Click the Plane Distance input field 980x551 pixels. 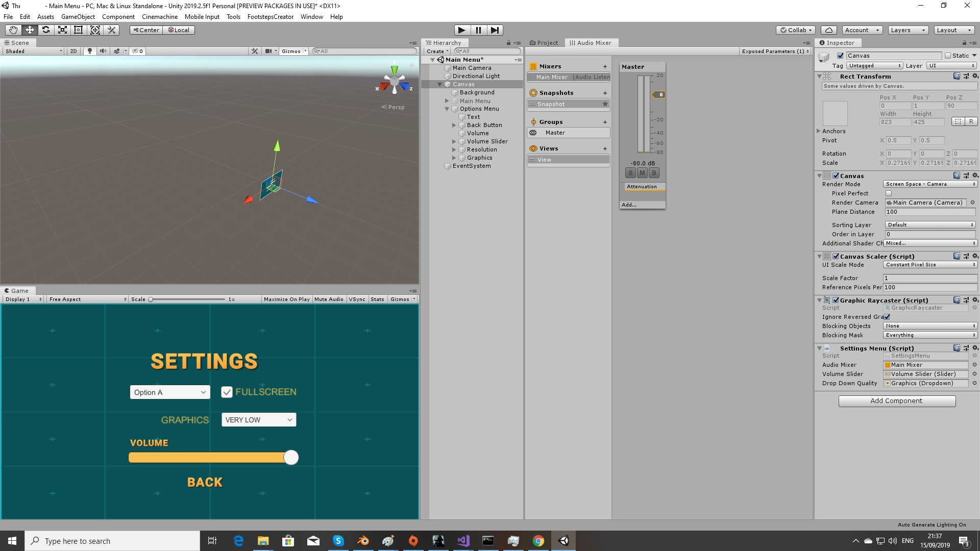(x=930, y=212)
